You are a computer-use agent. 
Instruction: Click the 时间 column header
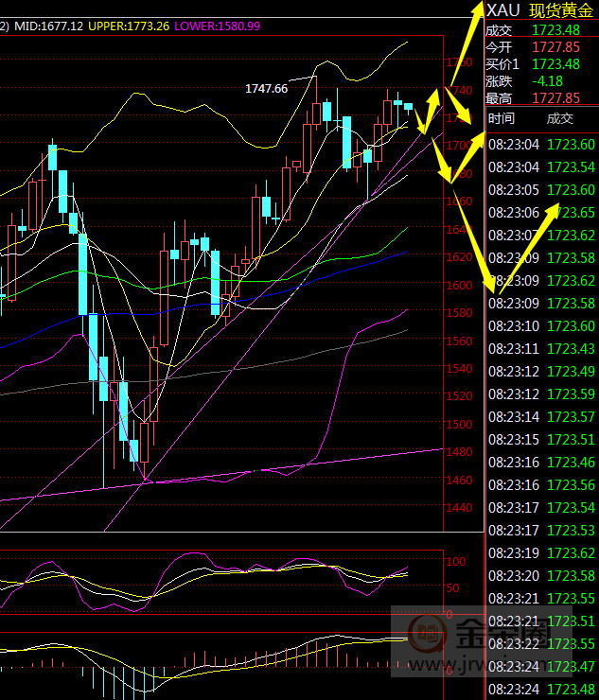[x=501, y=118]
